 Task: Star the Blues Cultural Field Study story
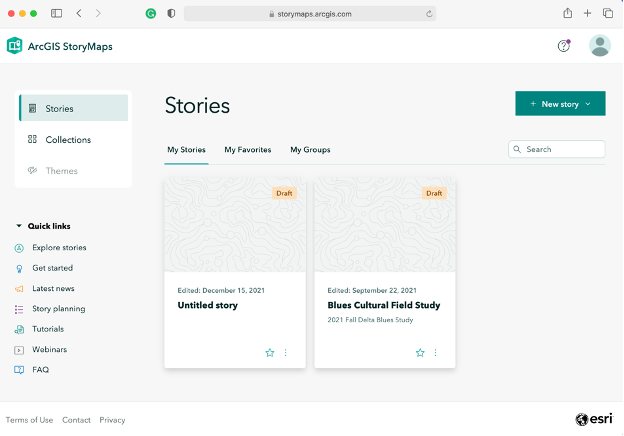click(x=420, y=353)
